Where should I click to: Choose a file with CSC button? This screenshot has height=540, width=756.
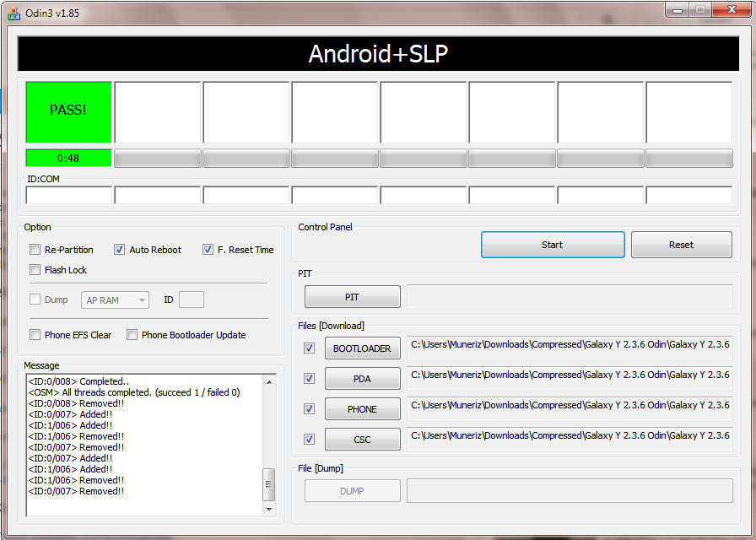click(x=362, y=440)
